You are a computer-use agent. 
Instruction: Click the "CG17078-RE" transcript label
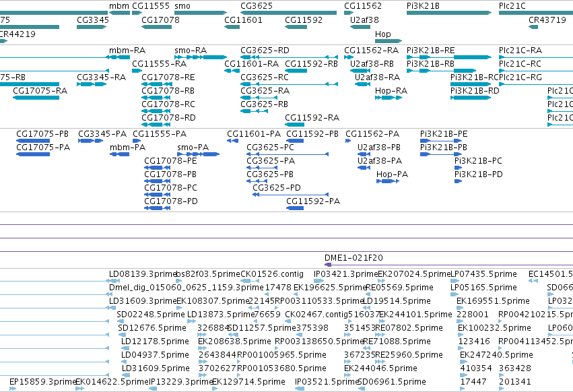[x=168, y=77]
